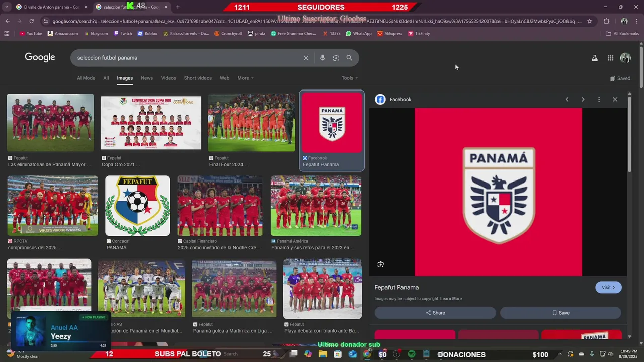Open Roblox bookmark

coord(147,34)
